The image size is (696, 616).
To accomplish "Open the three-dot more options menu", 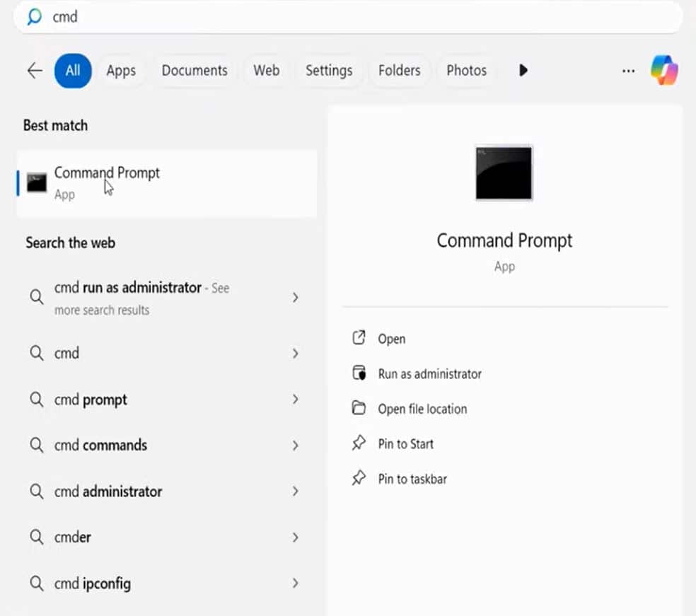I will click(x=628, y=71).
